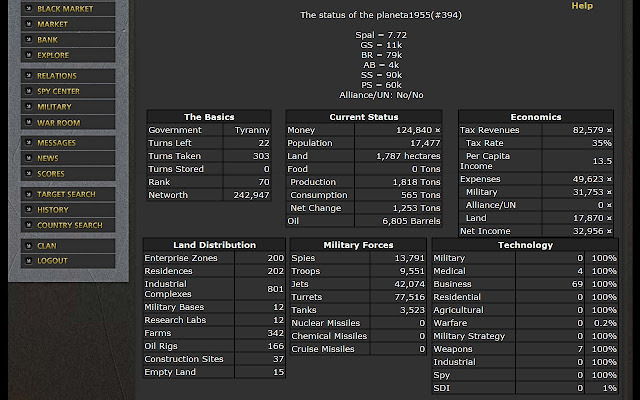This screenshot has height=400, width=640.
Task: Log out via Logout button
Action: click(x=68, y=261)
